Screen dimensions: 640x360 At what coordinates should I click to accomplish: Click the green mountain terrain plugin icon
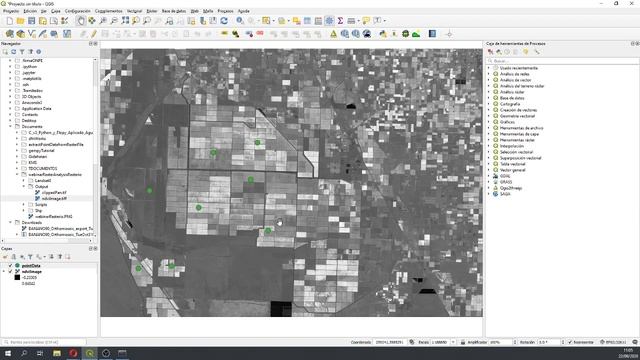(416, 34)
